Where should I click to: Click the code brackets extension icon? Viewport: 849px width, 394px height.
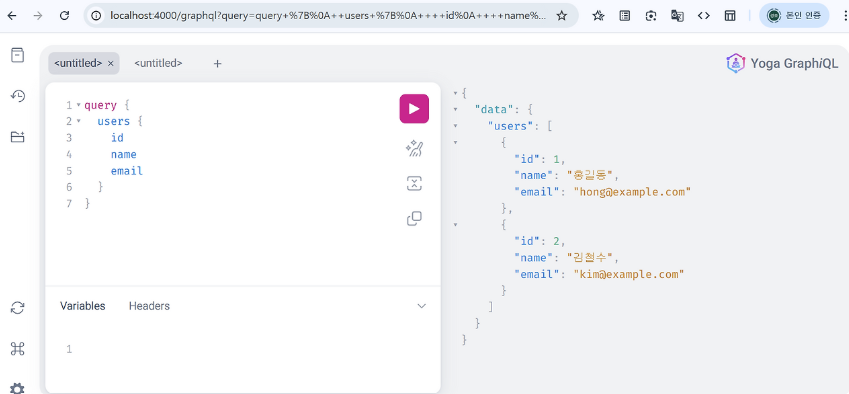coord(703,16)
